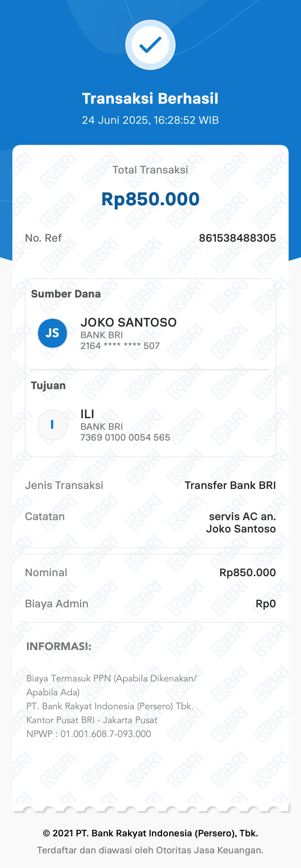301x868 pixels.
Task: Click masked source account number ending 507
Action: coord(120,346)
